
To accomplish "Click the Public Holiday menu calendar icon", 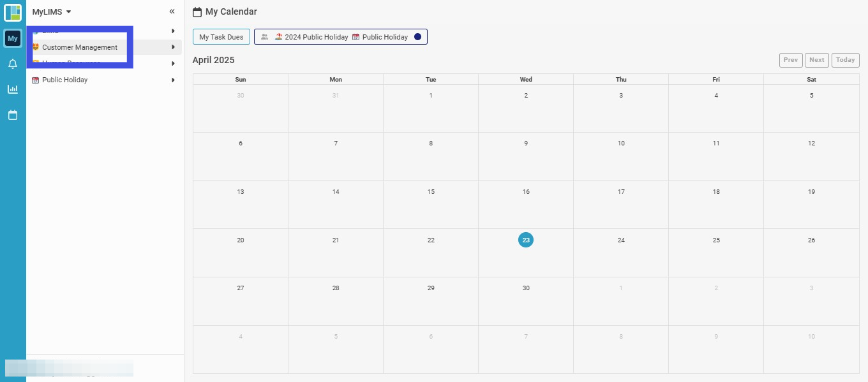I will [x=36, y=80].
